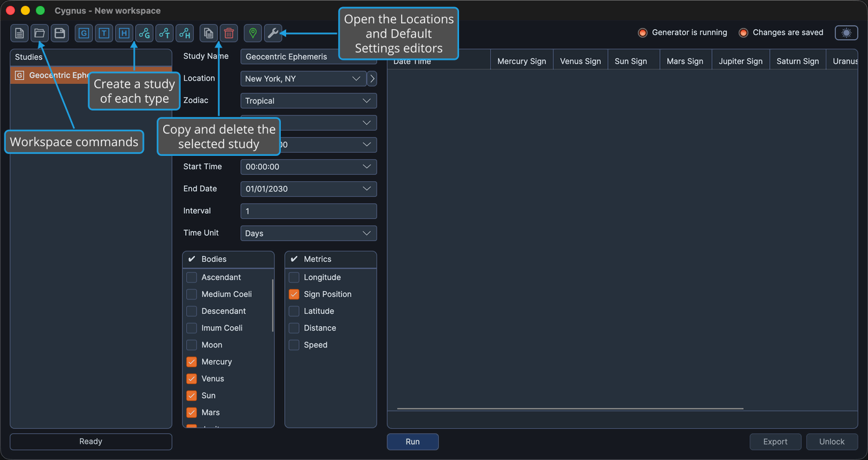The height and width of the screenshot is (460, 868).
Task: Click the 'Generator is running' status indicator
Action: (683, 32)
